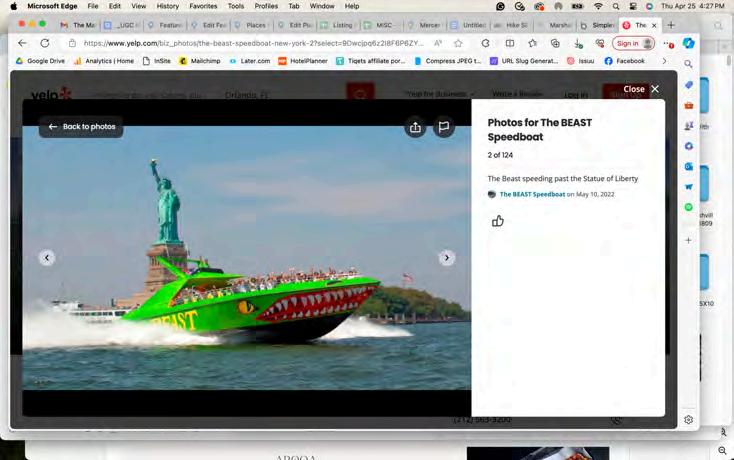The height and width of the screenshot is (460, 734).
Task: Open Spotlight search in menu bar
Action: [616, 6]
